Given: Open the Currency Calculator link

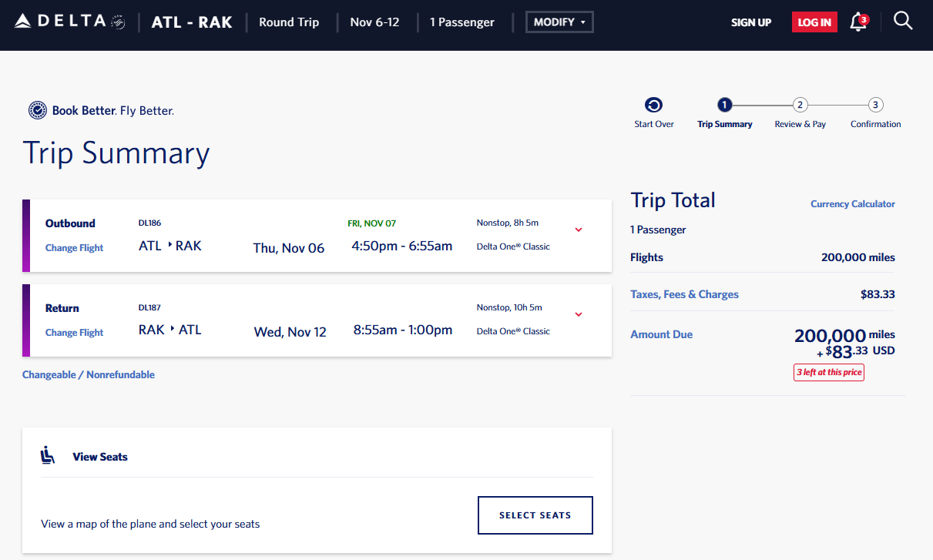Looking at the screenshot, I should coord(853,204).
